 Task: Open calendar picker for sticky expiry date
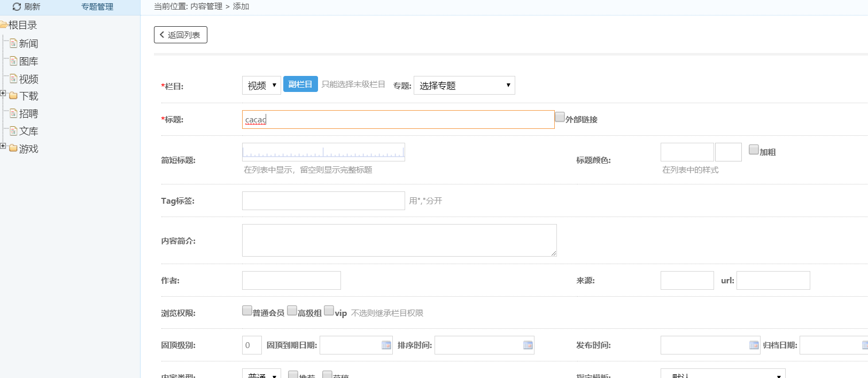point(386,345)
